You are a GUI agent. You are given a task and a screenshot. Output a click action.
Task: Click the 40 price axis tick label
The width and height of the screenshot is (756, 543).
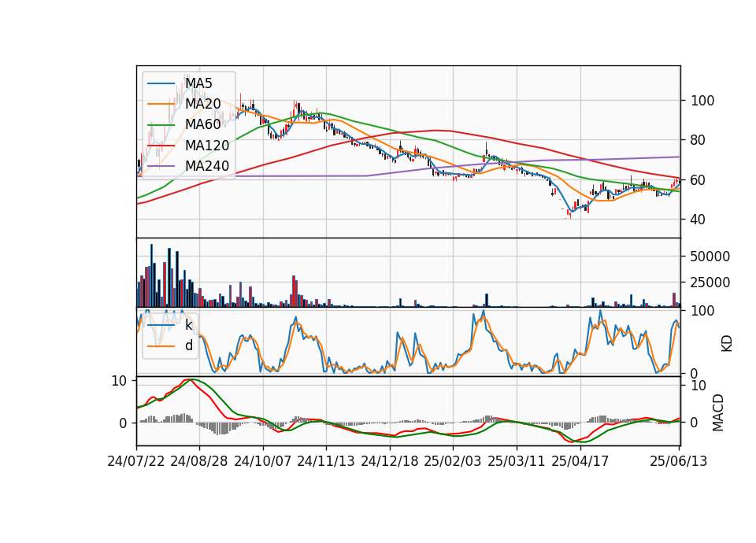click(699, 220)
